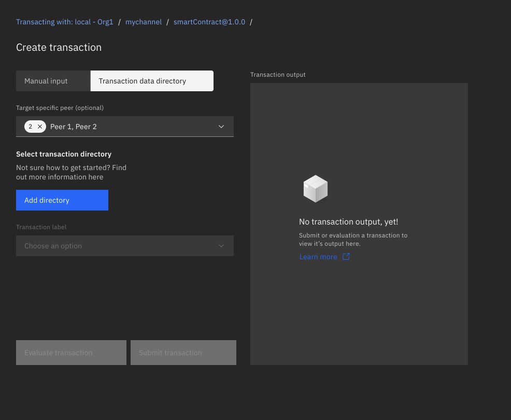Click the Add directory button
The image size is (511, 420).
tap(62, 200)
